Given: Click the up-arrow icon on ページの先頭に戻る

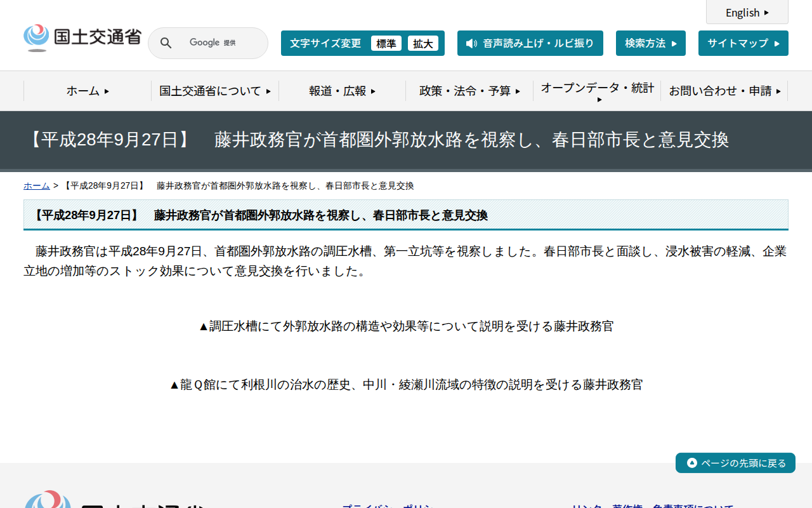Looking at the screenshot, I should (x=691, y=463).
